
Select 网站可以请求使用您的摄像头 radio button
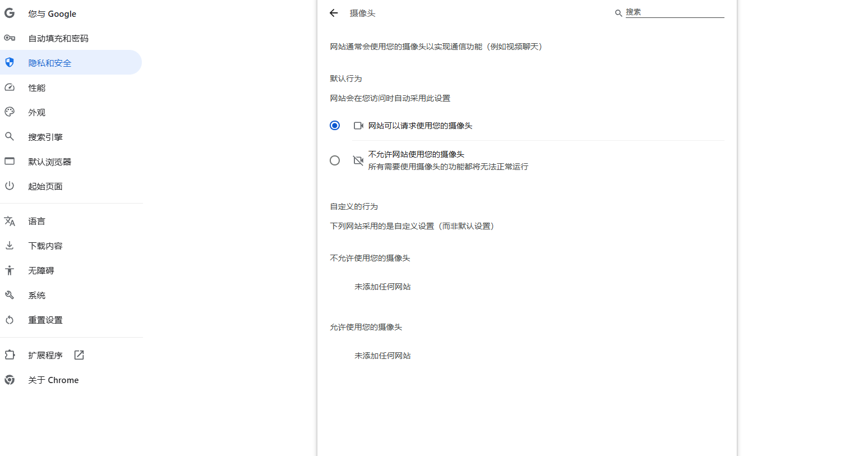(x=335, y=126)
